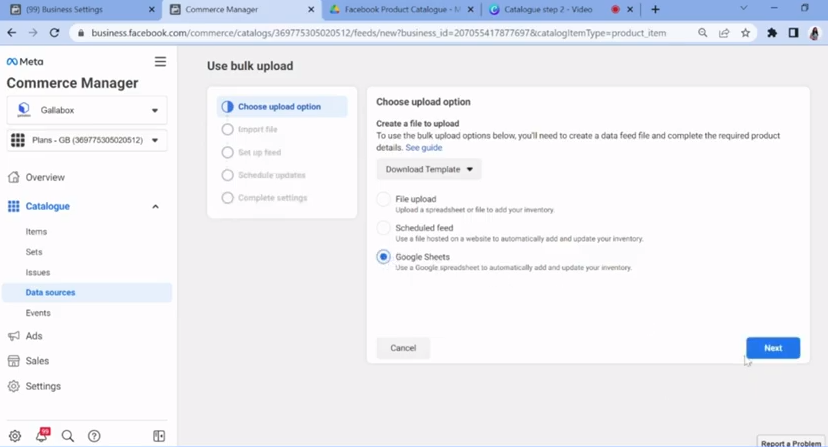Viewport: 828px width, 447px height.
Task: Open notifications bell with red badge
Action: [42, 435]
